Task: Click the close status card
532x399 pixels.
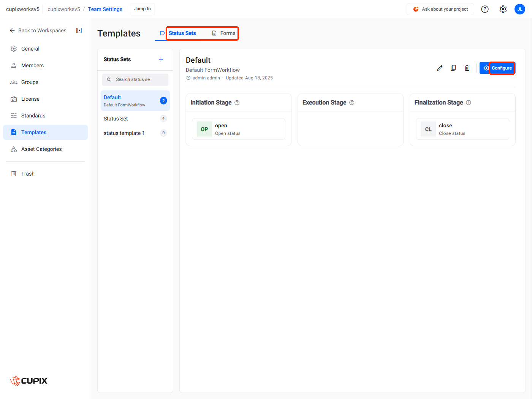Action: (x=462, y=129)
